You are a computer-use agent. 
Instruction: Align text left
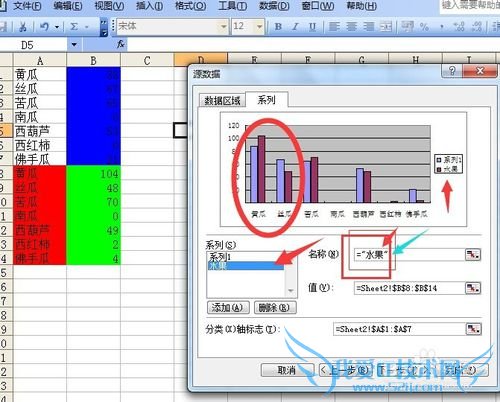[334, 26]
